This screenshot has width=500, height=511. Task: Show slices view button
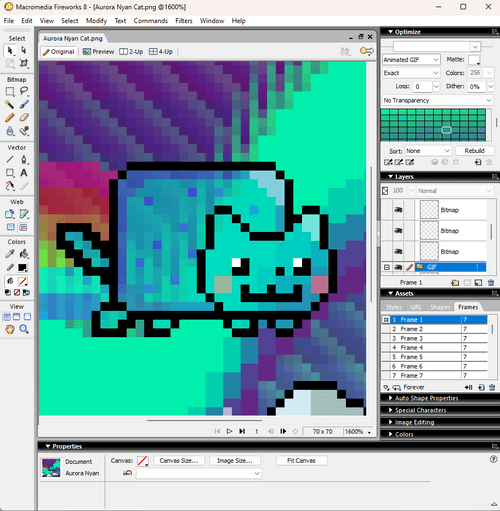point(23,227)
